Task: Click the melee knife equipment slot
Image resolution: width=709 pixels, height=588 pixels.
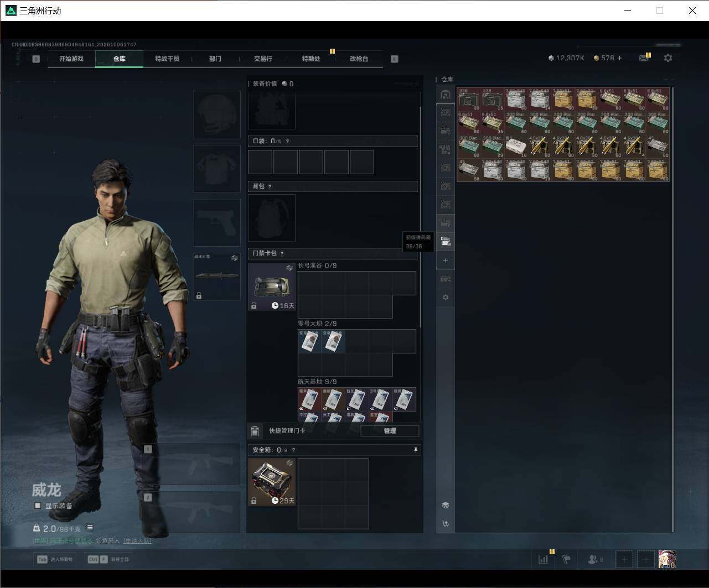Action: 217,277
